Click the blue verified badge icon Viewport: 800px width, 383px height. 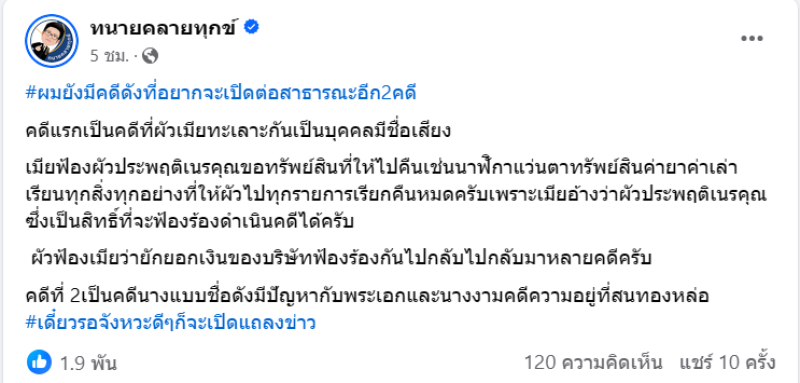coord(252,28)
